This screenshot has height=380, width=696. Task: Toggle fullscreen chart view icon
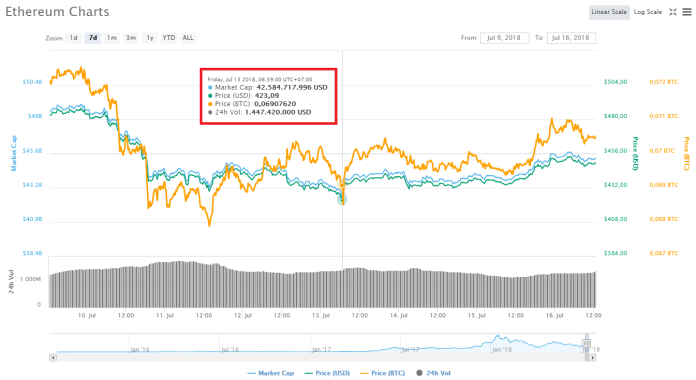[673, 12]
